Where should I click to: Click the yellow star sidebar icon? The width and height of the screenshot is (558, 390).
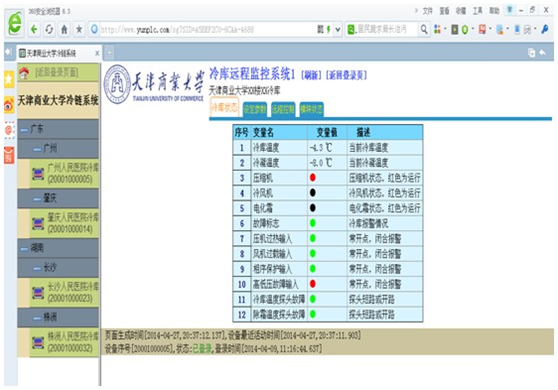click(9, 79)
